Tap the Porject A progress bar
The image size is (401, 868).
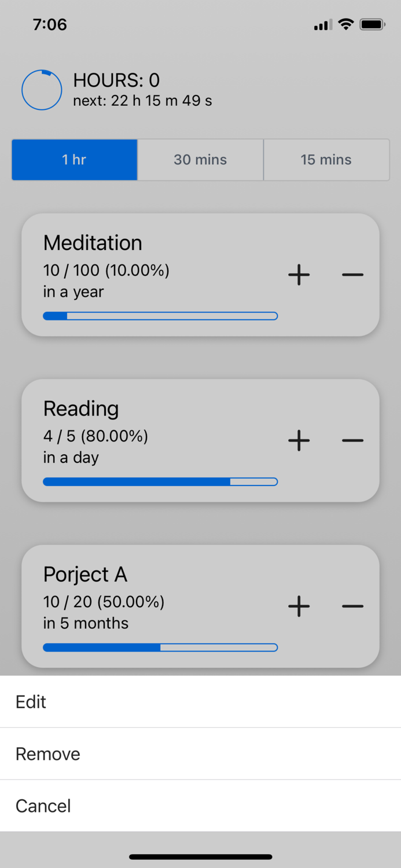click(160, 647)
